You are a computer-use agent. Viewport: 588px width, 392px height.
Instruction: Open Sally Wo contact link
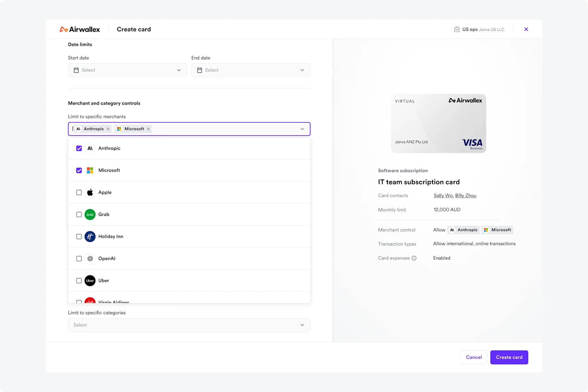pos(443,196)
